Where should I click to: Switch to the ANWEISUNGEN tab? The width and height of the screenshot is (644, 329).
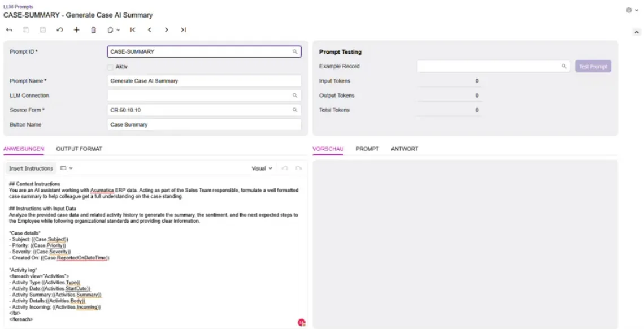[23, 149]
